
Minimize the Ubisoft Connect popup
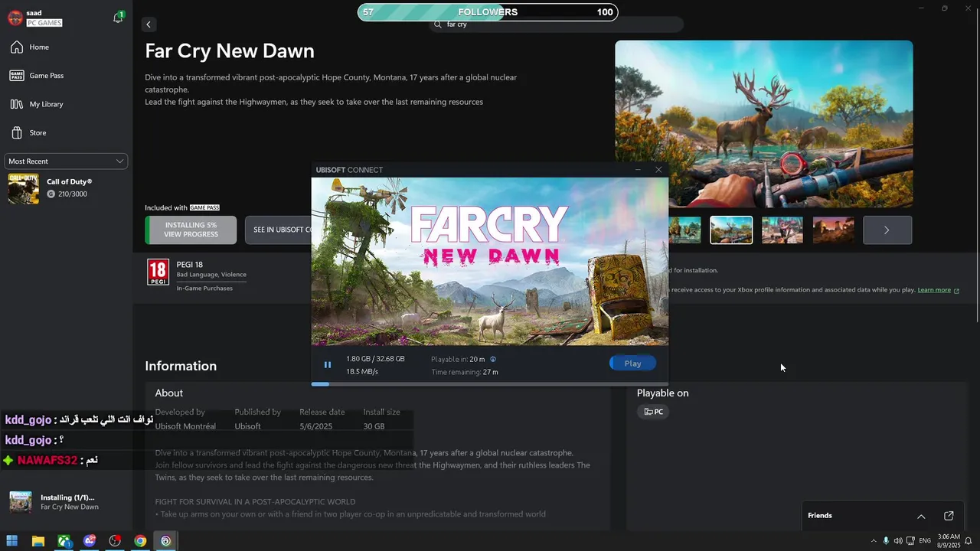tap(638, 170)
